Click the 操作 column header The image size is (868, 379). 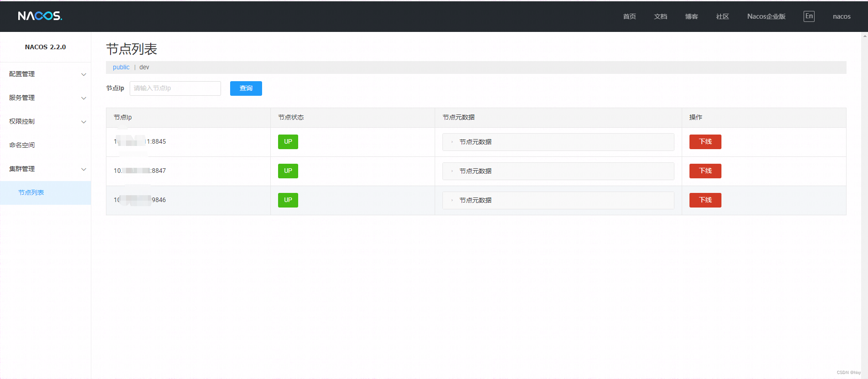(x=695, y=117)
